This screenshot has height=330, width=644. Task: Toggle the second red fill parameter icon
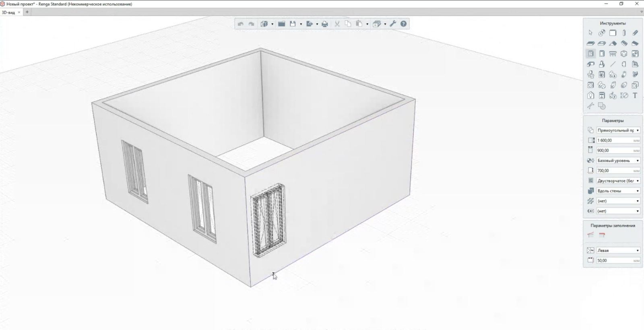pyautogui.click(x=602, y=235)
